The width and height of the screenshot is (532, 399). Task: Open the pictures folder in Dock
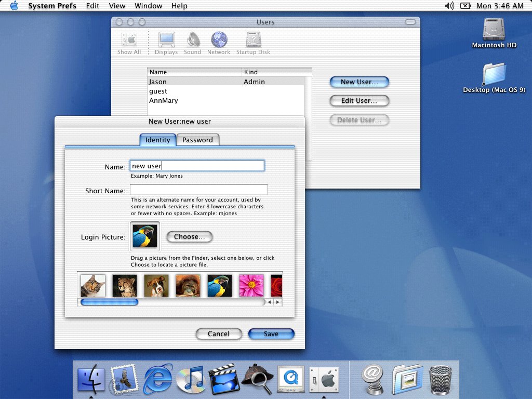tap(407, 379)
